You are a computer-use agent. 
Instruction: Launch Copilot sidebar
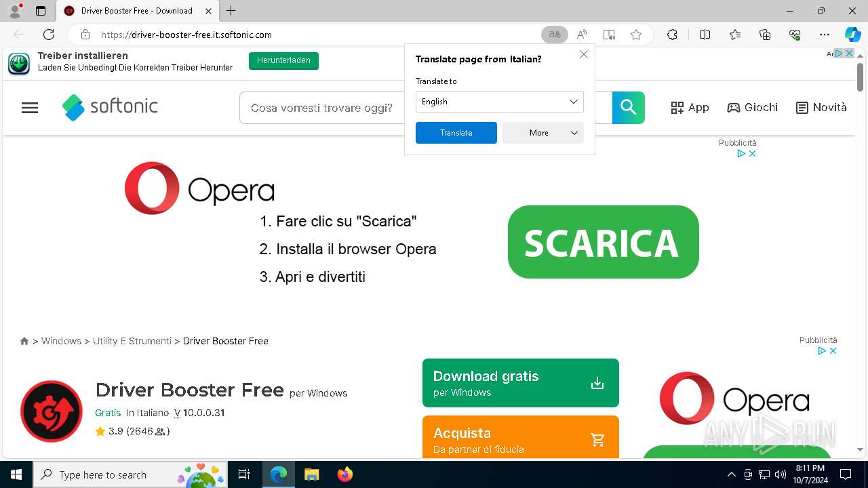(852, 35)
